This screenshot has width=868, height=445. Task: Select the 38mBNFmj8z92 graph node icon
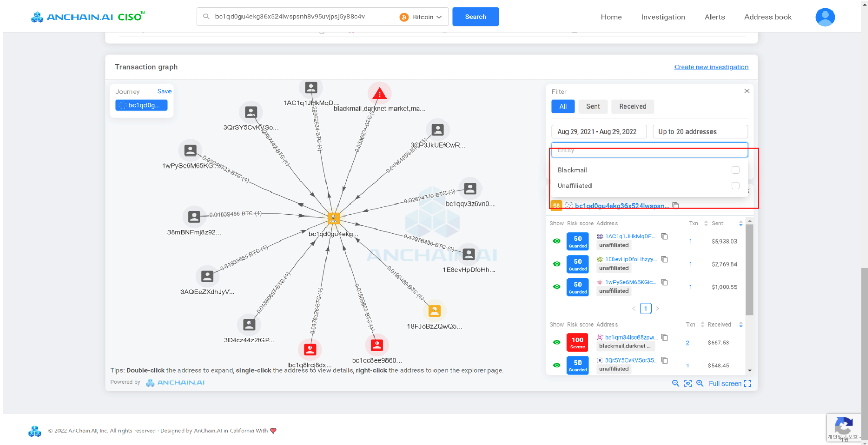click(194, 217)
